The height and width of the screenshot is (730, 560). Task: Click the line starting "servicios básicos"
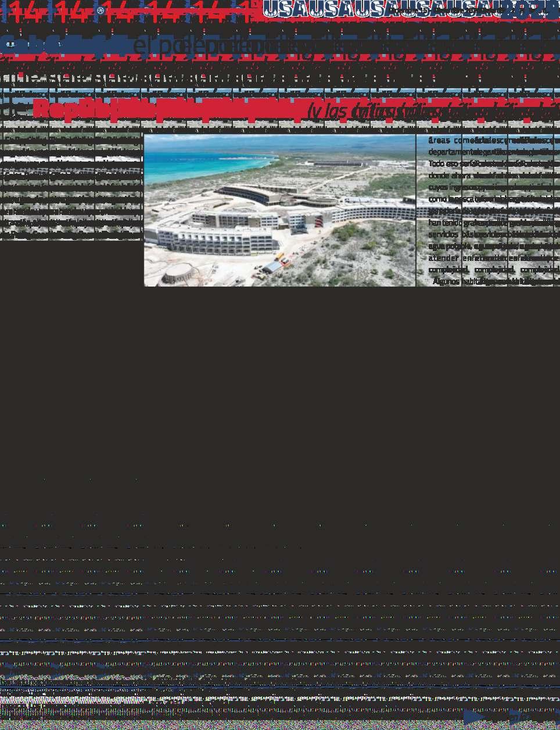[x=494, y=234]
